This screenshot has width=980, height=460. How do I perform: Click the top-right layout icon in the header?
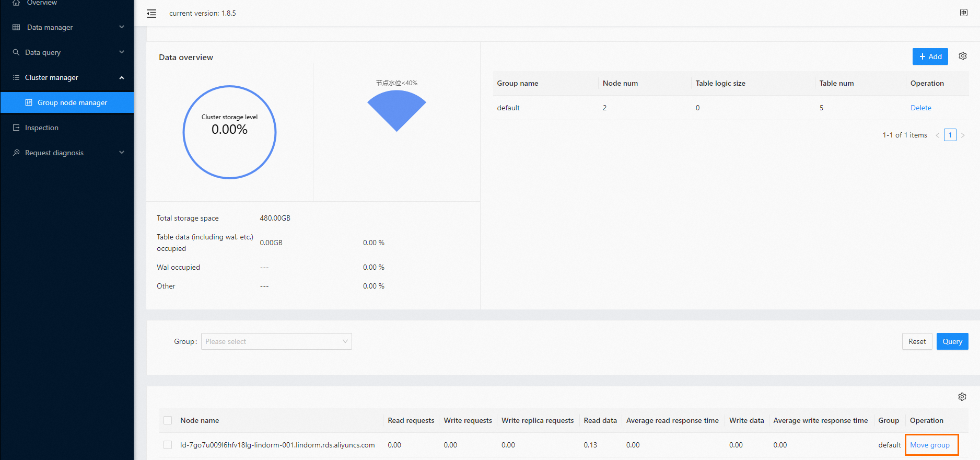[964, 13]
